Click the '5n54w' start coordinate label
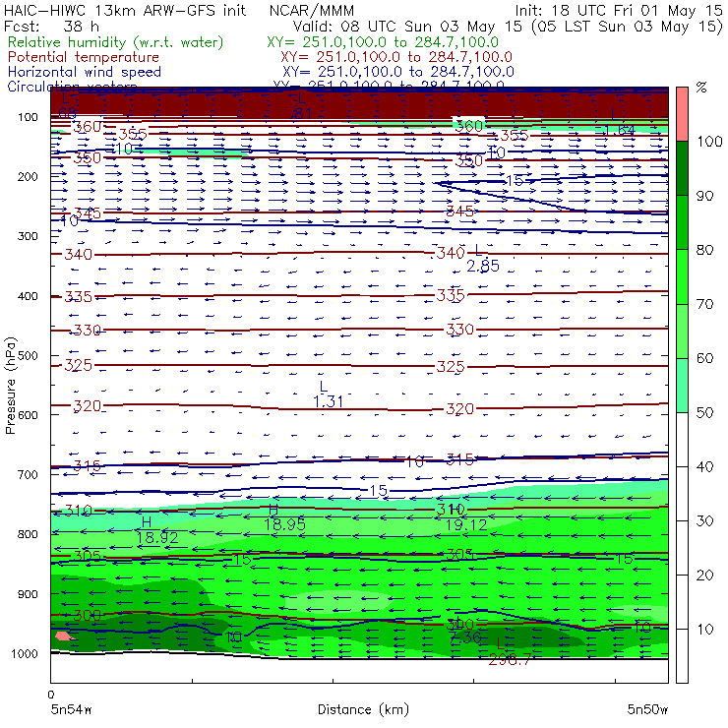 coord(71,709)
